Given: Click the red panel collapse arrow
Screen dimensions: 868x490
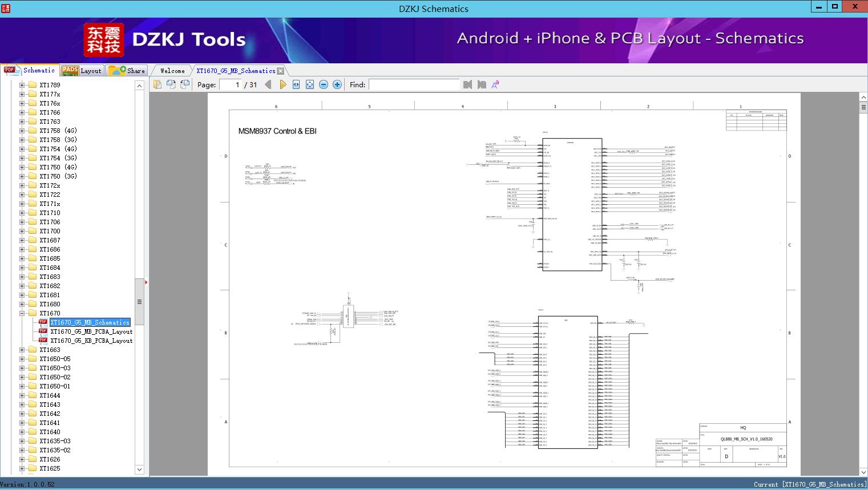Looking at the screenshot, I should click(x=146, y=282).
